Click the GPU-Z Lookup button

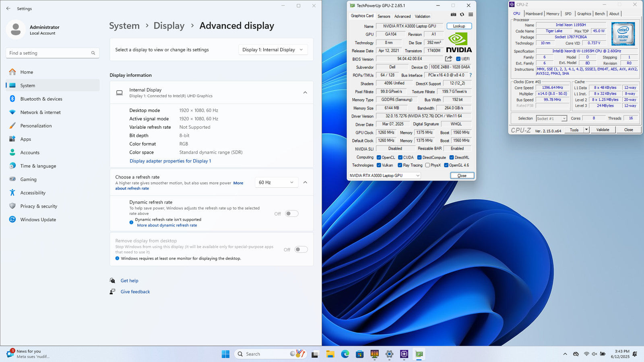[x=459, y=26]
